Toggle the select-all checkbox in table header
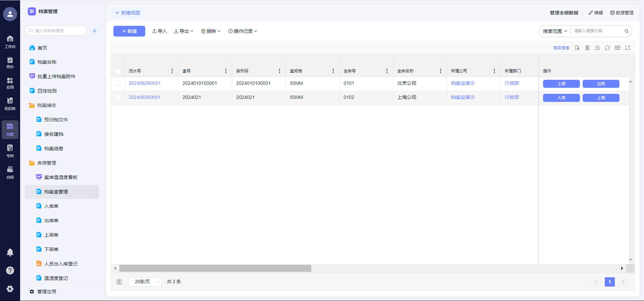This screenshot has width=644, height=301. 118,71
